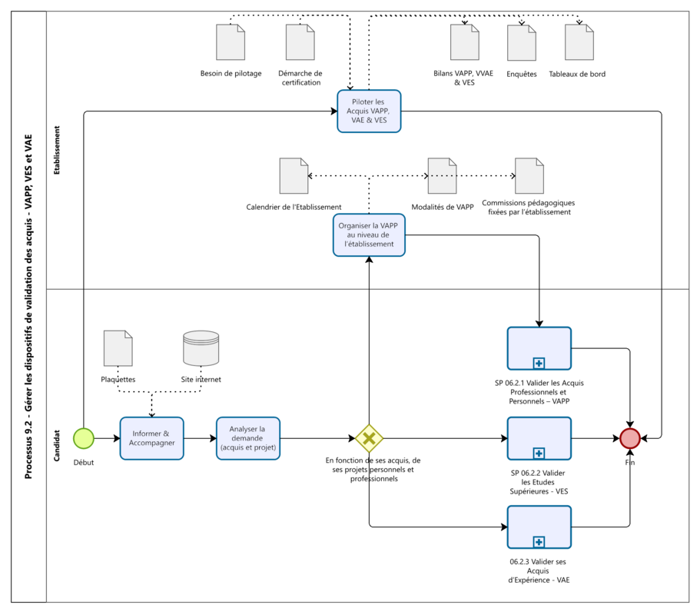700x615 pixels.
Task: Select the 'Site internet' caption text
Action: [201, 379]
